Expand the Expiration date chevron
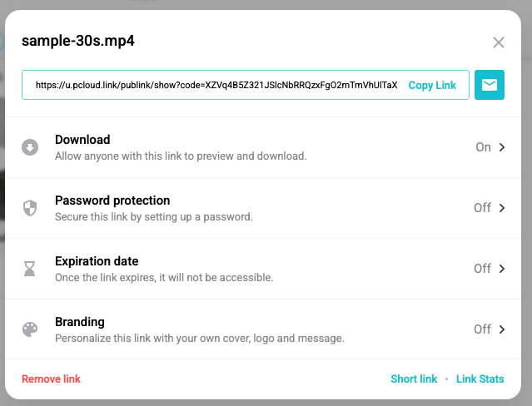Viewport: 532px width, 406px height. point(502,269)
